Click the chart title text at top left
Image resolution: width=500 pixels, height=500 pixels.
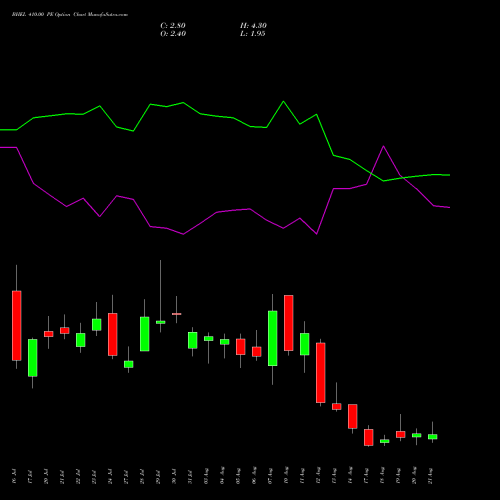[70, 15]
